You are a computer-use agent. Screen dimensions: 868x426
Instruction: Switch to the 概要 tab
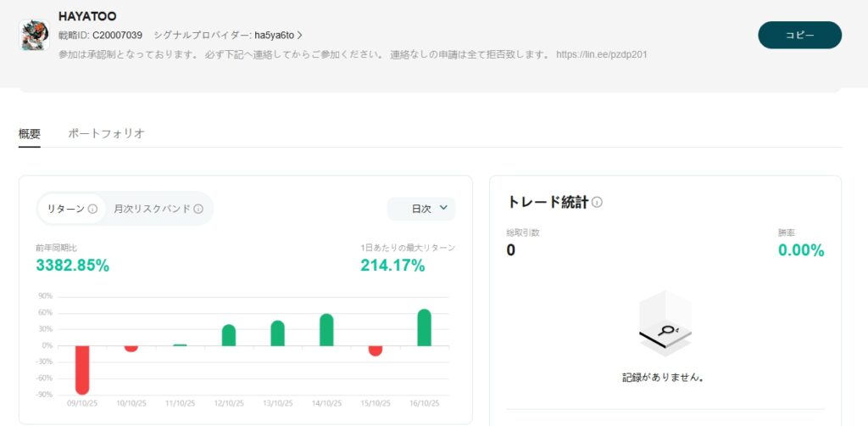click(x=30, y=133)
